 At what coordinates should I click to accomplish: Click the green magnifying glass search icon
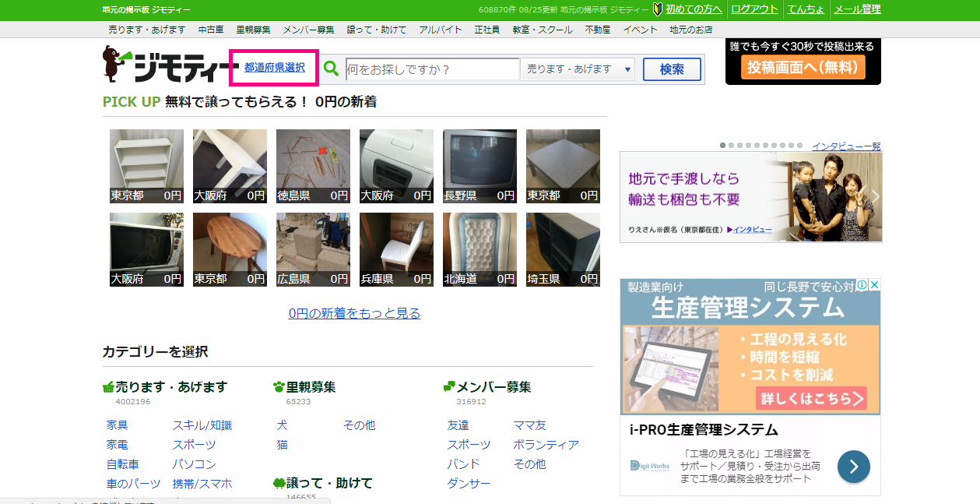[331, 69]
